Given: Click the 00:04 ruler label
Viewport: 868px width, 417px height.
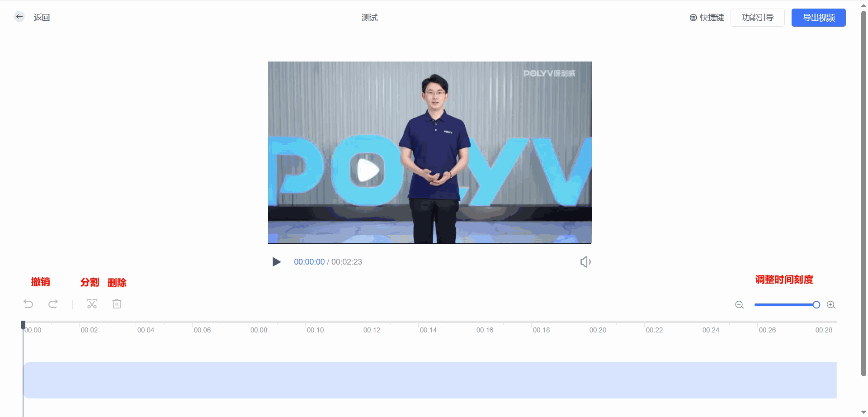Looking at the screenshot, I should pos(146,330).
